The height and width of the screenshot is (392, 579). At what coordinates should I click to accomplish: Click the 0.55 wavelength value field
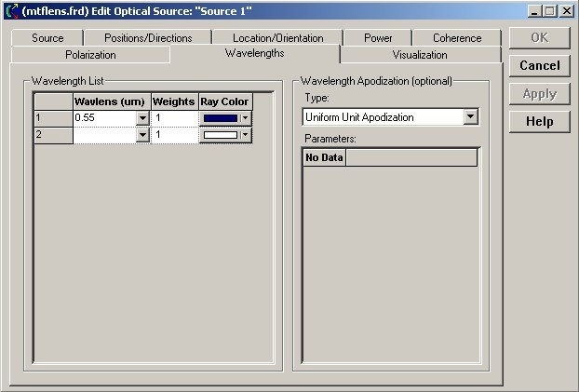[x=103, y=118]
